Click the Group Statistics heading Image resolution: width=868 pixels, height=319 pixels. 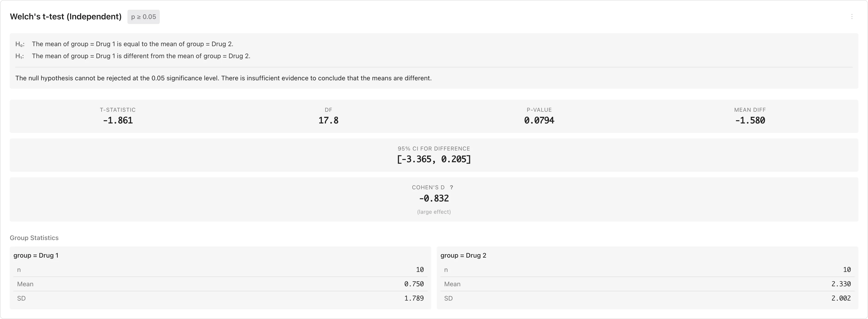[x=34, y=238]
